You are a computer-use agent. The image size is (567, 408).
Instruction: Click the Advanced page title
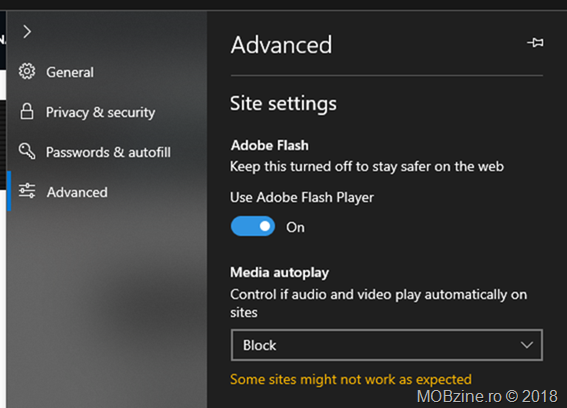point(281,45)
